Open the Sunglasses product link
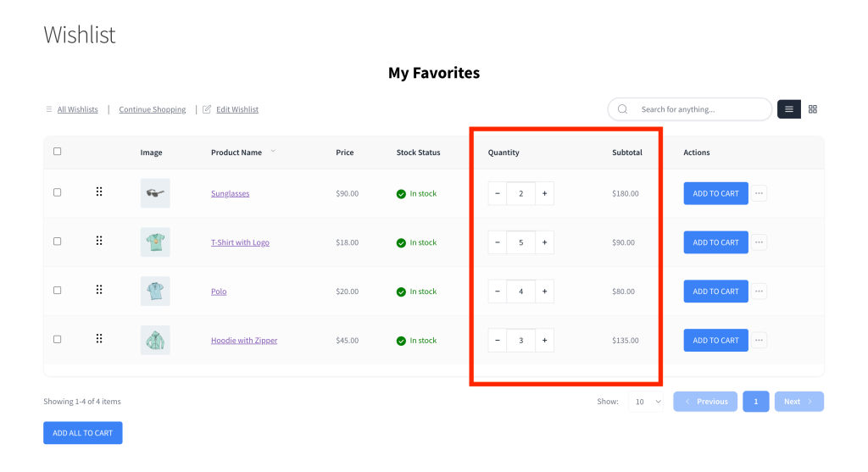Screen dimensions: 868x472 (231, 193)
